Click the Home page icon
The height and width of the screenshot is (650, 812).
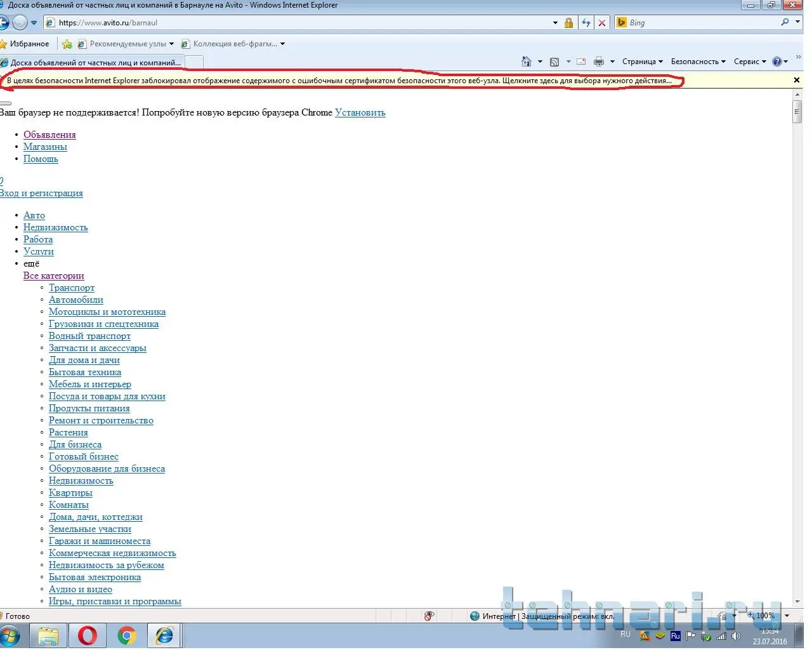(526, 62)
